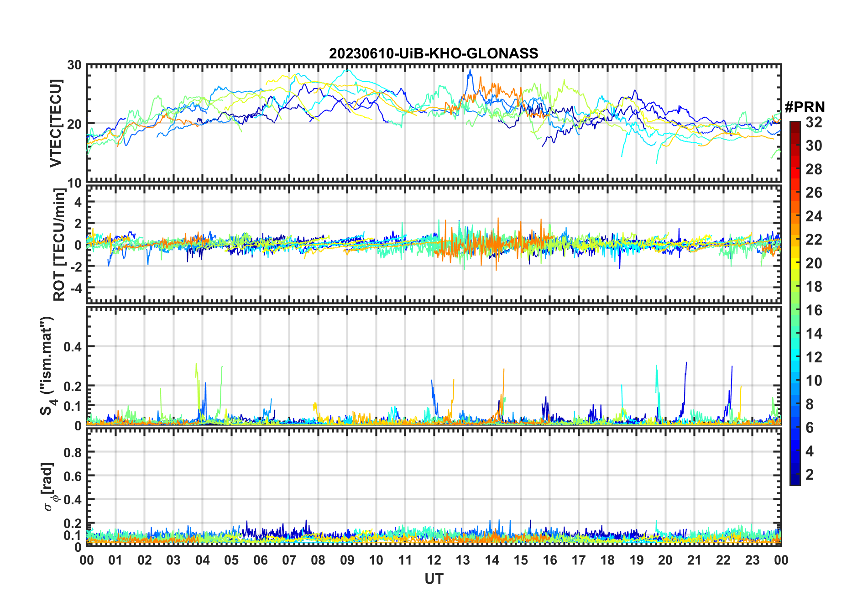Screen dimensions: 868x607
Task: Click the 32 label on the PRN colorbar
Action: [x=814, y=122]
